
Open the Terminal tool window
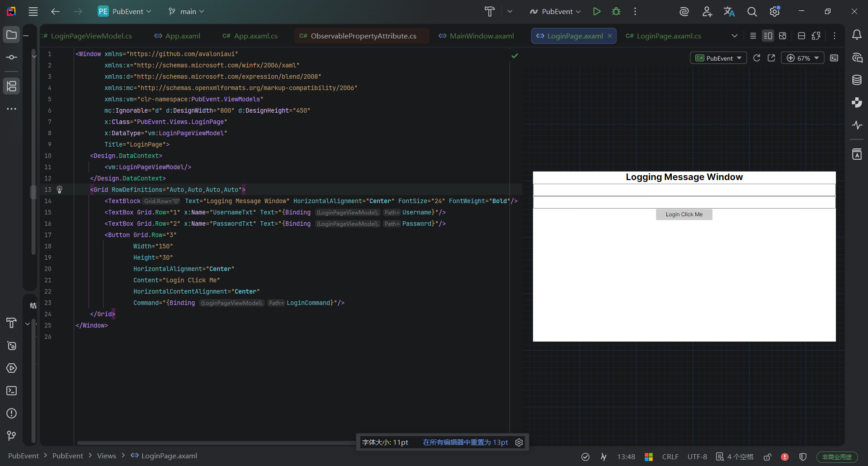click(12, 391)
